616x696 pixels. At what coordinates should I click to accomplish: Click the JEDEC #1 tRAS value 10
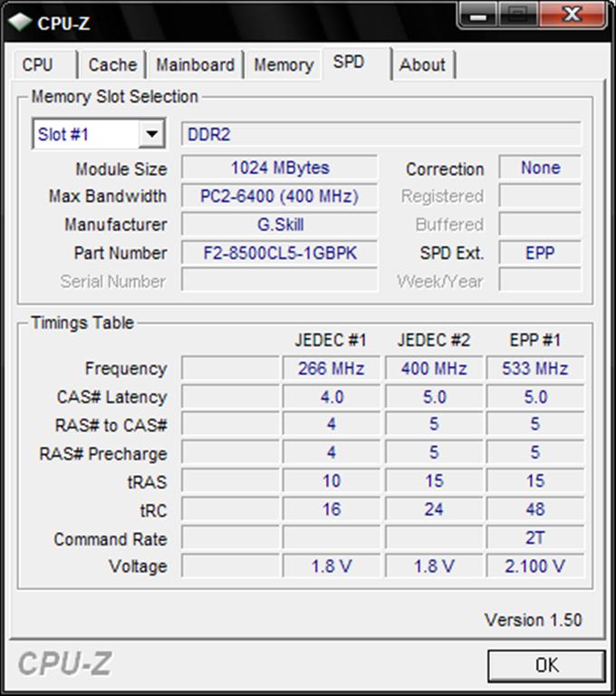[331, 480]
